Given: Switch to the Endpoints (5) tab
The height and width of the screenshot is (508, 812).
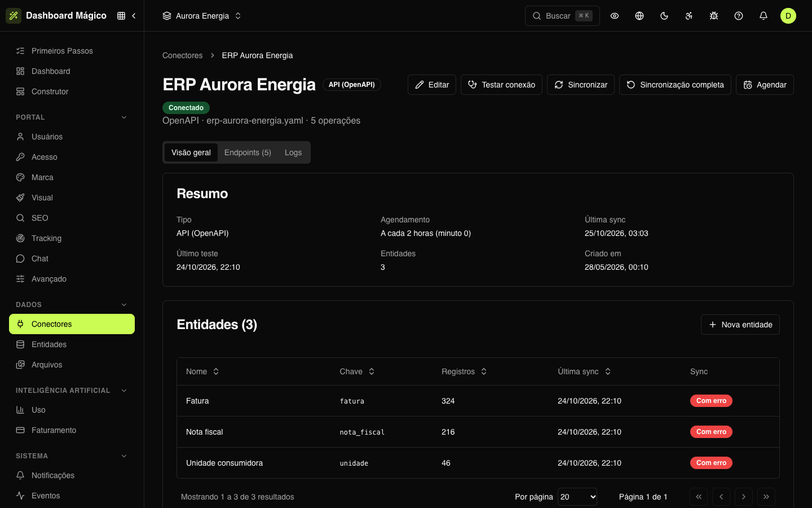Looking at the screenshot, I should (x=248, y=152).
